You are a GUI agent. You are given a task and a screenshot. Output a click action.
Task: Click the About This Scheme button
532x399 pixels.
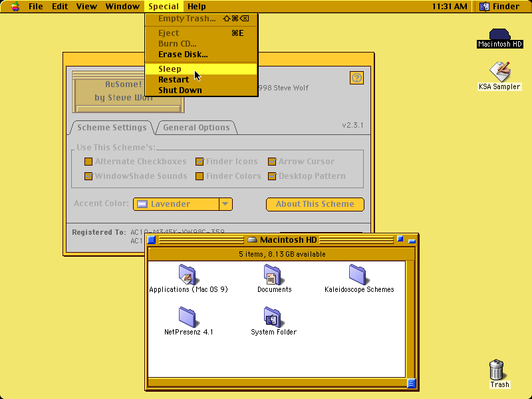click(x=315, y=204)
